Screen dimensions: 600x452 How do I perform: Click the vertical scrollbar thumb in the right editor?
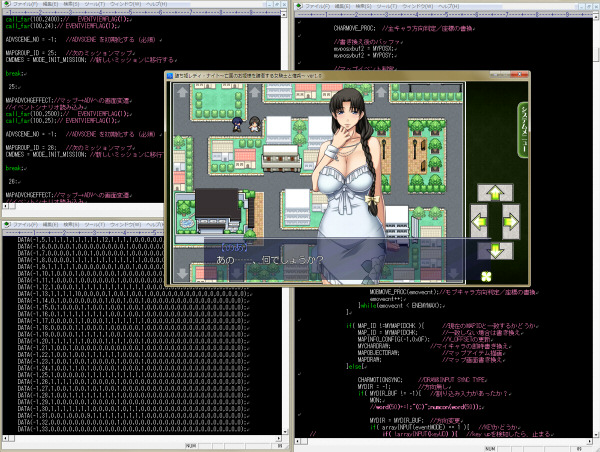pyautogui.click(x=596, y=54)
